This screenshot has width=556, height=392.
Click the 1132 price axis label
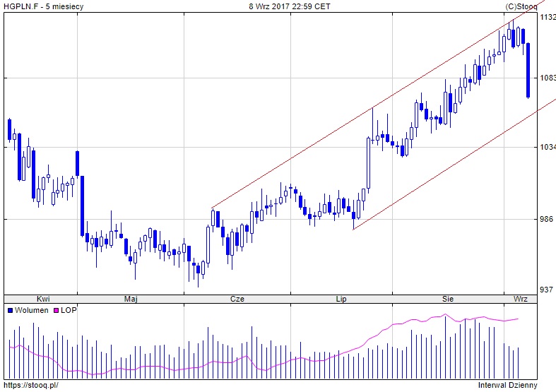pos(548,18)
